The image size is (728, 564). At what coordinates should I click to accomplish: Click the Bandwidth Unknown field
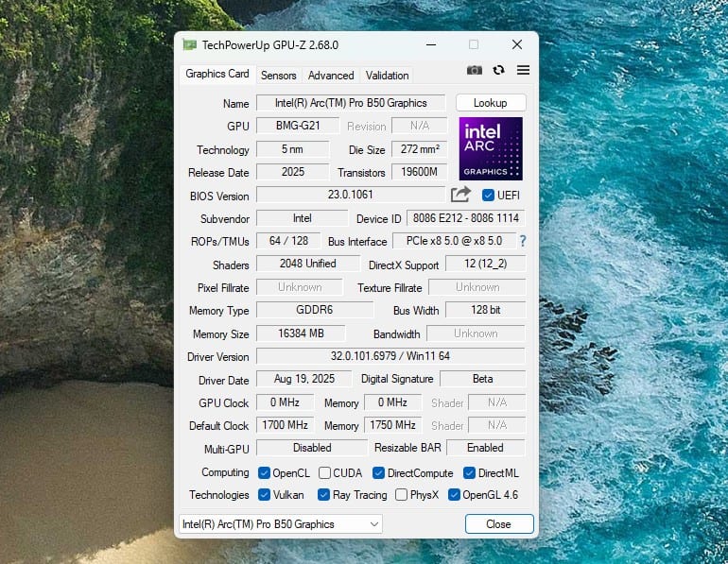pos(476,333)
